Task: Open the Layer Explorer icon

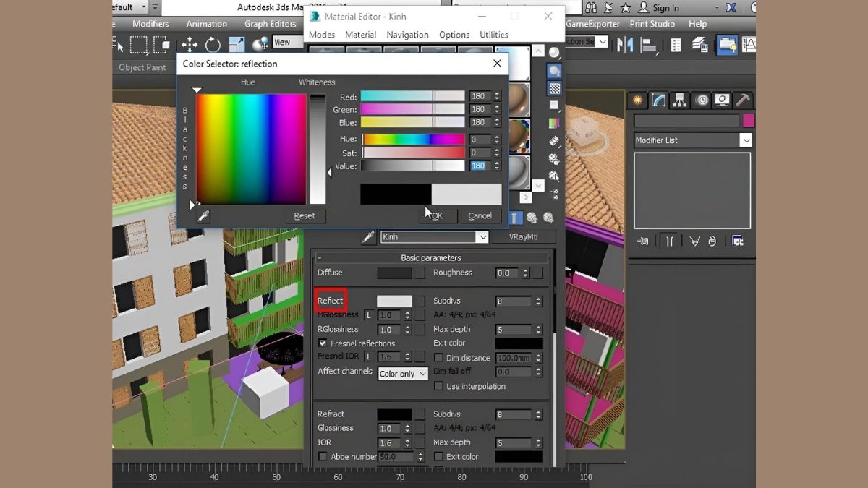Action: (x=699, y=45)
